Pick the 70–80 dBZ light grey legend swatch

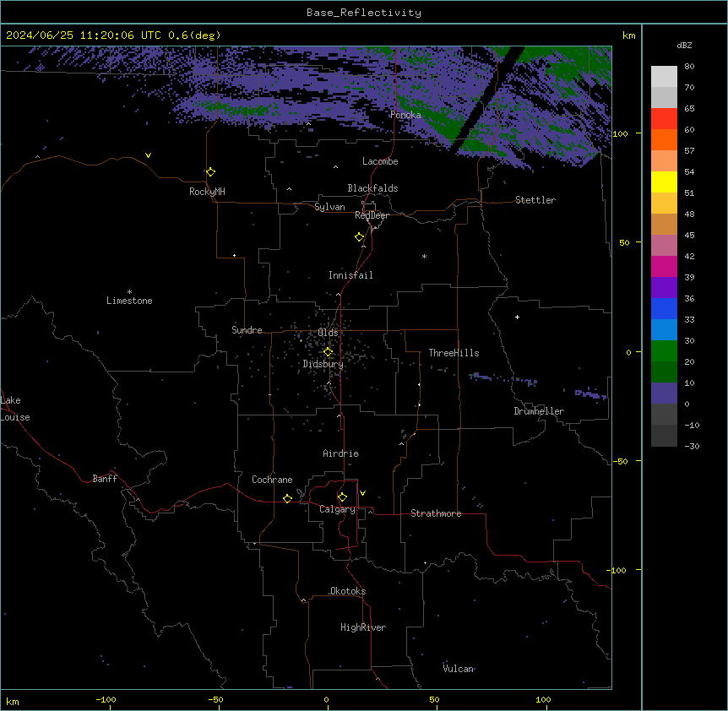[664, 77]
